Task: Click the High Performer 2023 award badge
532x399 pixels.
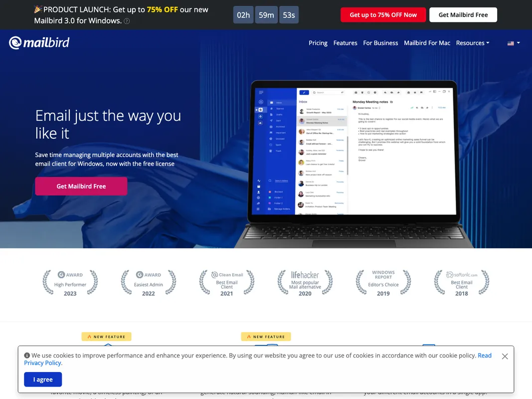Action: point(70,283)
